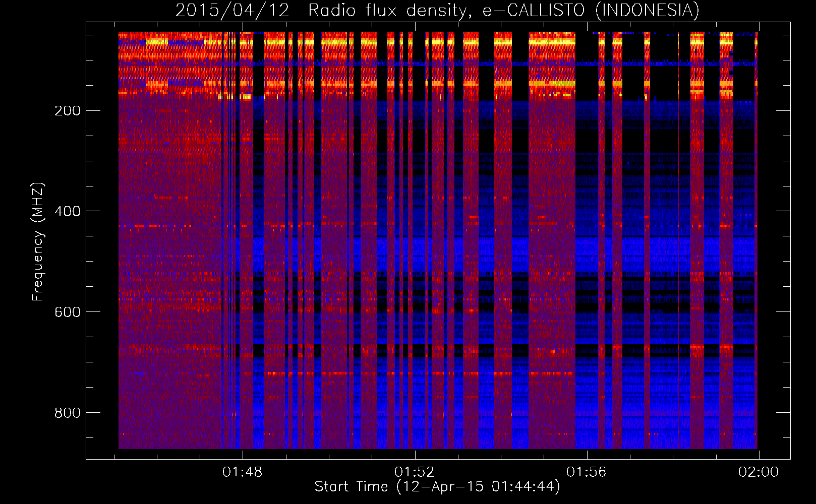The image size is (816, 504).
Task: Click the 02:00 time tick label
Action: click(x=759, y=472)
